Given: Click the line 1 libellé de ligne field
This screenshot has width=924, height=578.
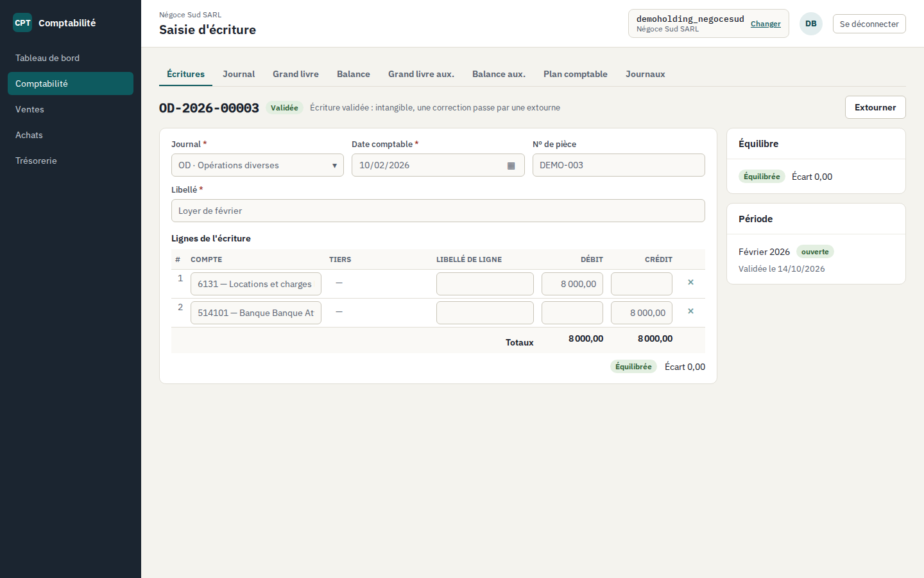Looking at the screenshot, I should click(485, 284).
